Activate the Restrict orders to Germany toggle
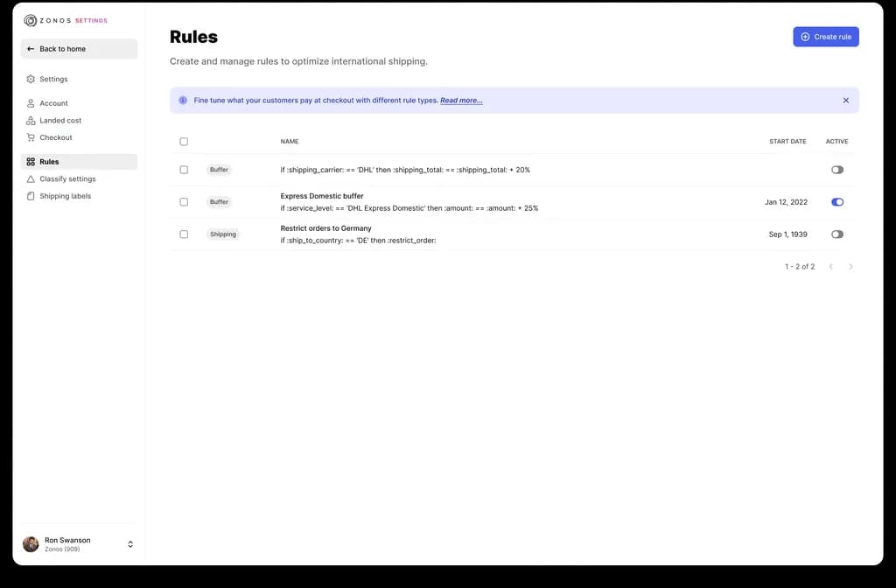896x588 pixels. point(836,234)
